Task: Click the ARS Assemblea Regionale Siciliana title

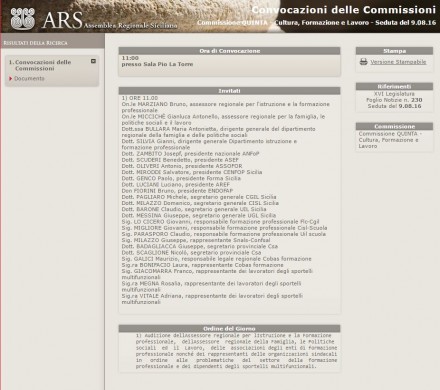Action: 110,21
